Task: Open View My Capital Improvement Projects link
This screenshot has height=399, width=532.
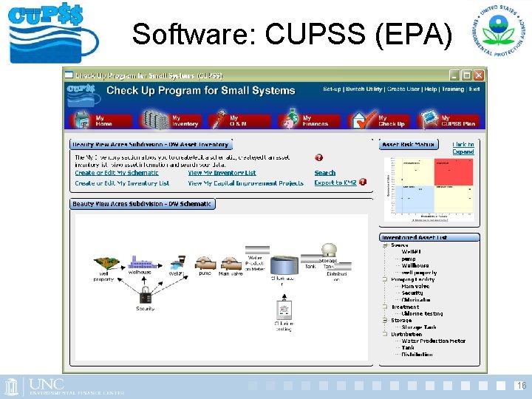Action: [x=245, y=183]
